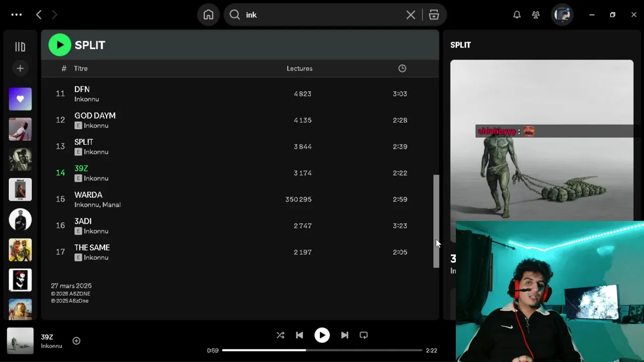Expand Your Library sidebar
The height and width of the screenshot is (362, 644).
coord(20,47)
